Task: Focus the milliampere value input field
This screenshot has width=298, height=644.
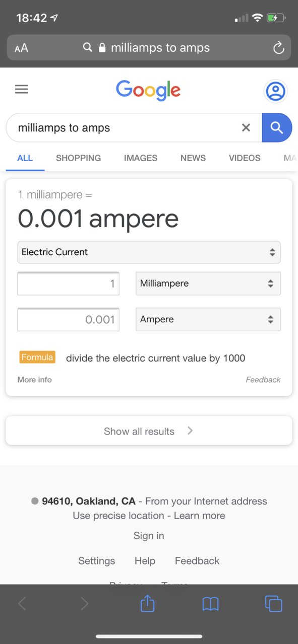Action: [68, 283]
